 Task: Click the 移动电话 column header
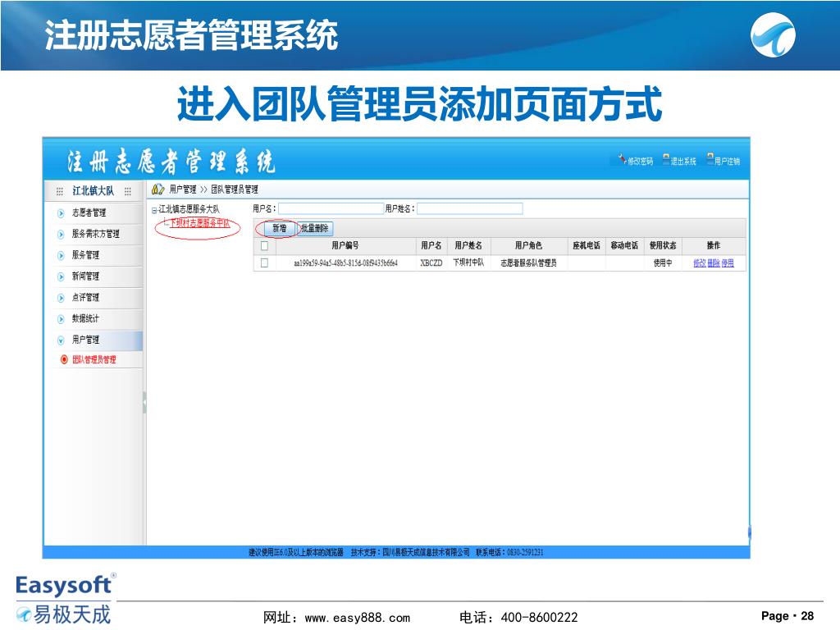tap(624, 246)
